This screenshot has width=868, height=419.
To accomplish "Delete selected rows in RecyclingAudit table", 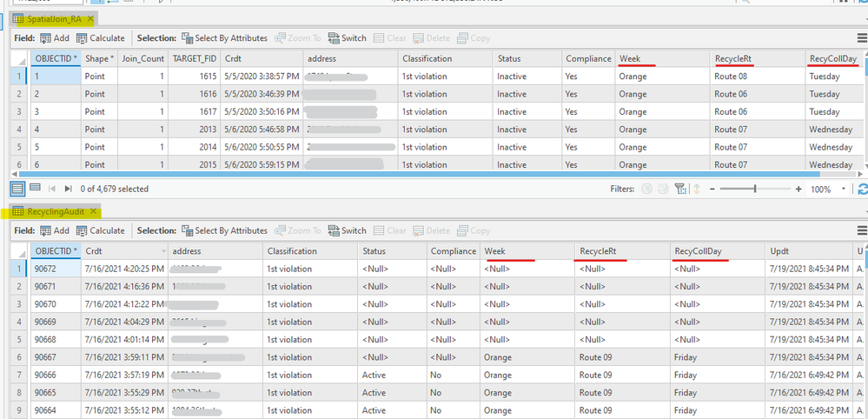I will point(431,231).
